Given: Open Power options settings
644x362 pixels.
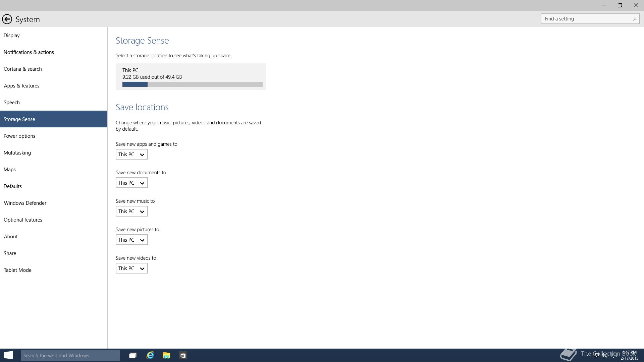Looking at the screenshot, I should point(54,136).
